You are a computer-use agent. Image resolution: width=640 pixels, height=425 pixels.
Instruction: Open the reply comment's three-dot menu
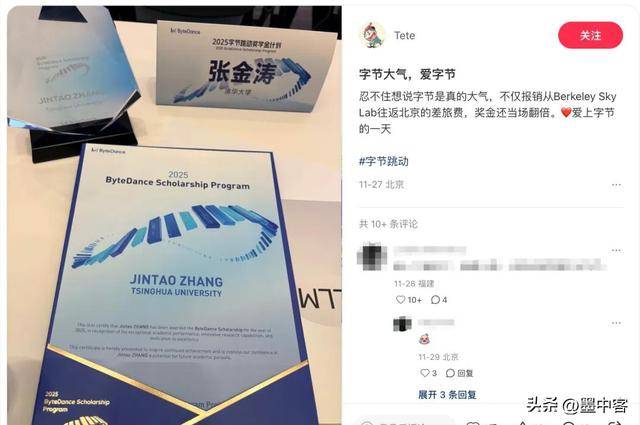[616, 323]
